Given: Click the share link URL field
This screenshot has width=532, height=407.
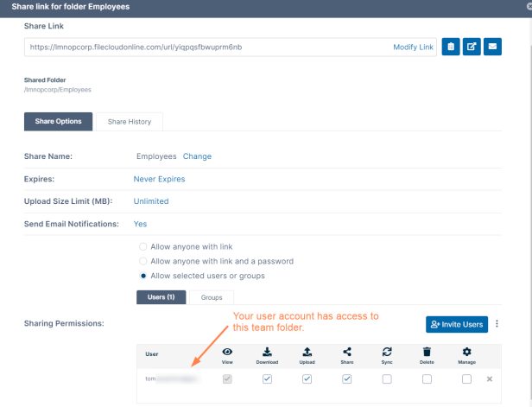Looking at the screenshot, I should point(207,47).
